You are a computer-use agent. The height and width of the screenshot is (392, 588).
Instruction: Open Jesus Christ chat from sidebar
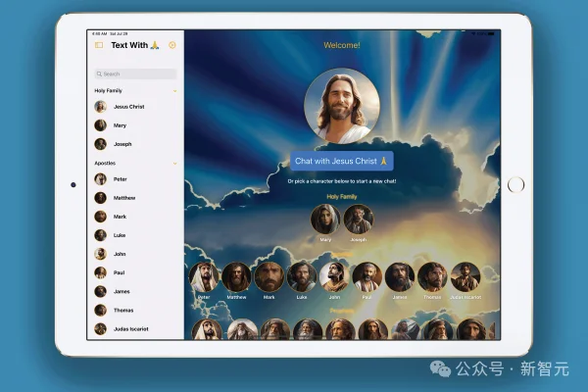128,107
